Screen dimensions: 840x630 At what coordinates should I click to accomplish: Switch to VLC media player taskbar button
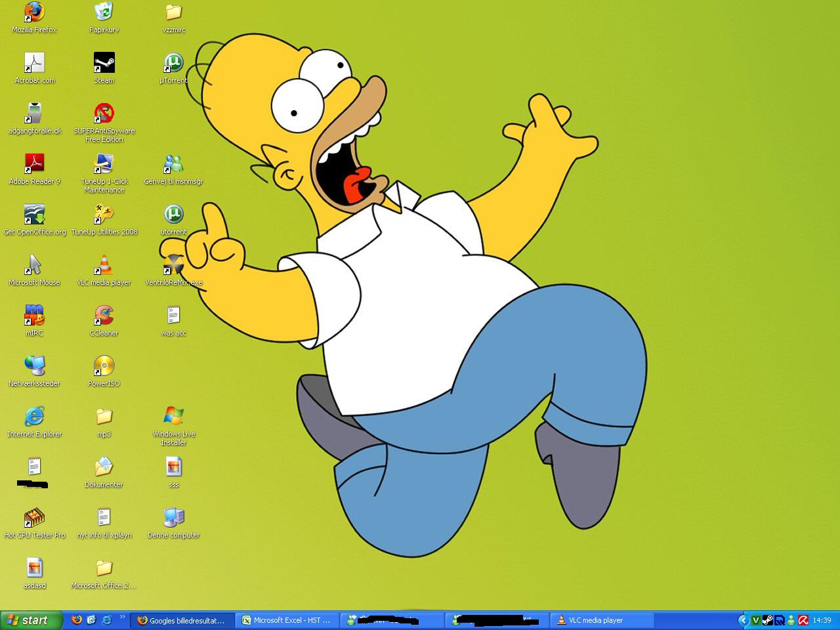pos(602,620)
